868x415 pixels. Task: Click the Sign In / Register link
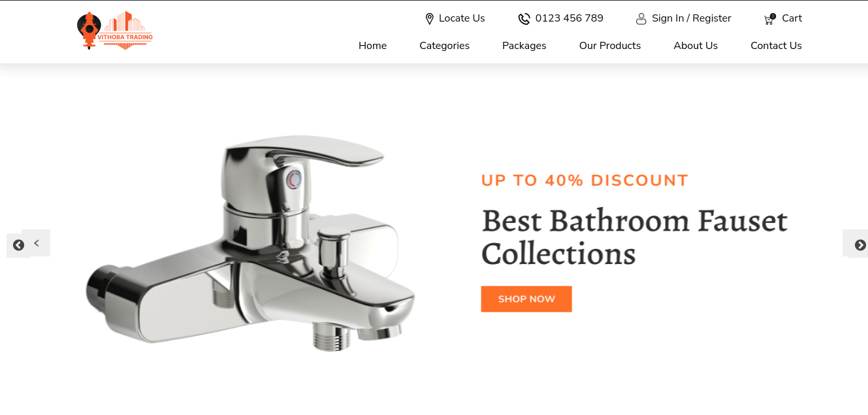point(692,18)
